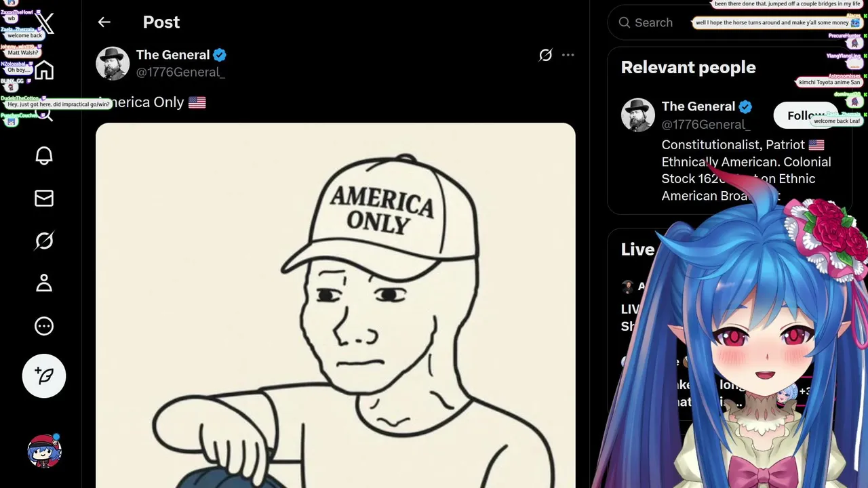The image size is (868, 488).
Task: Click the X logo icon
Action: tap(45, 24)
